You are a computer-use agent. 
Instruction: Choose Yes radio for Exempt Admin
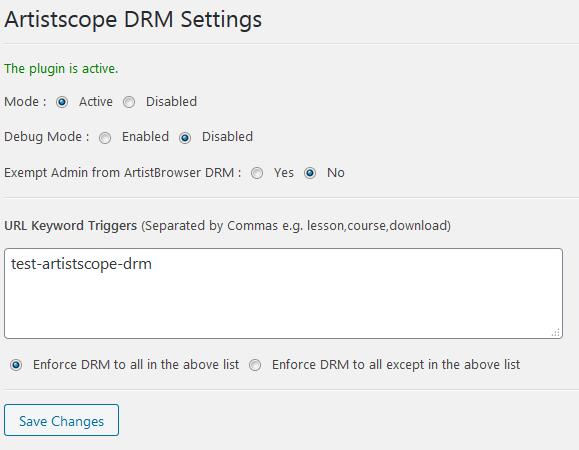coord(257,173)
